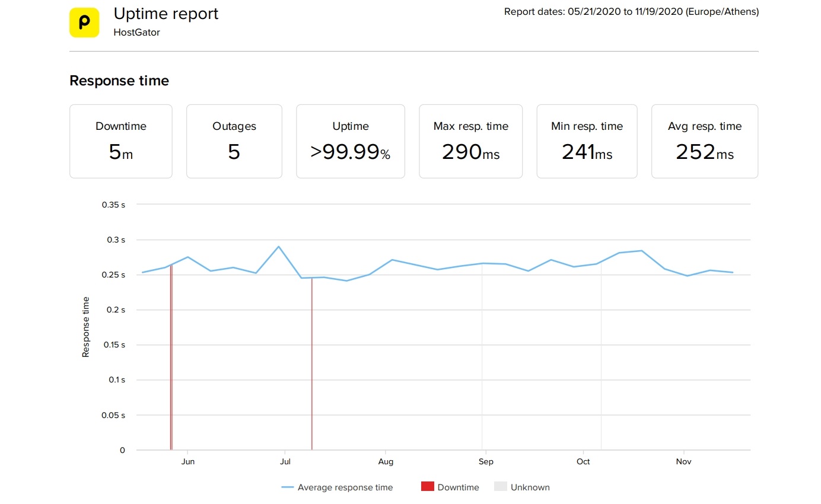Select the Uptime percentage stat card
Image resolution: width=821 pixels, height=504 pixels.
click(x=351, y=141)
